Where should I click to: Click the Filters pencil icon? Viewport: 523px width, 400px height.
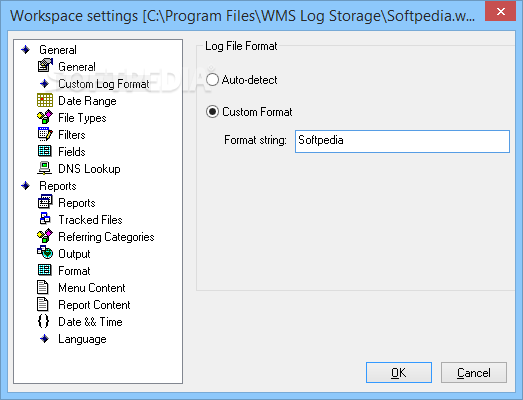(x=45, y=134)
